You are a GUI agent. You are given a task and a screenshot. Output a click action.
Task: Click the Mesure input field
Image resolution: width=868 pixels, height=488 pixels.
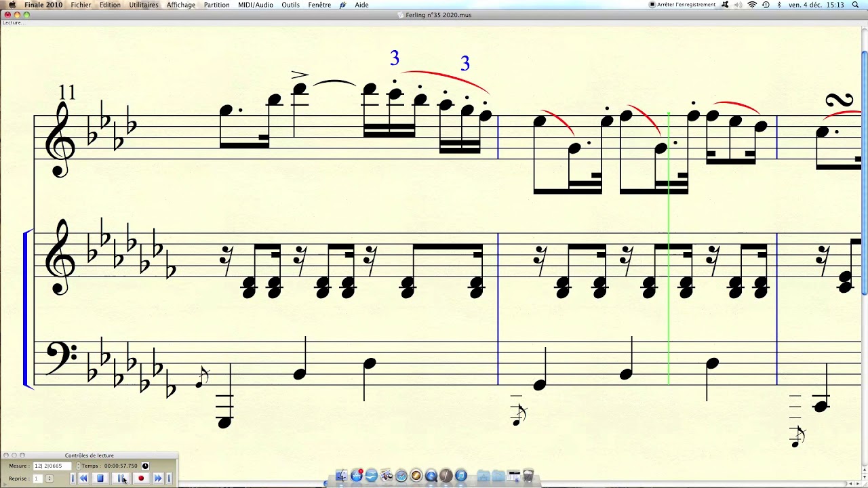click(x=52, y=466)
